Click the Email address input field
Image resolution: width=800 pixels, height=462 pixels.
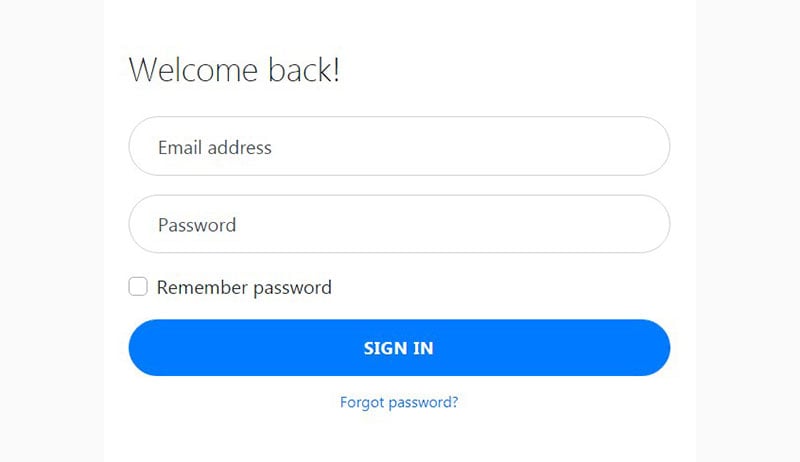[x=399, y=146]
